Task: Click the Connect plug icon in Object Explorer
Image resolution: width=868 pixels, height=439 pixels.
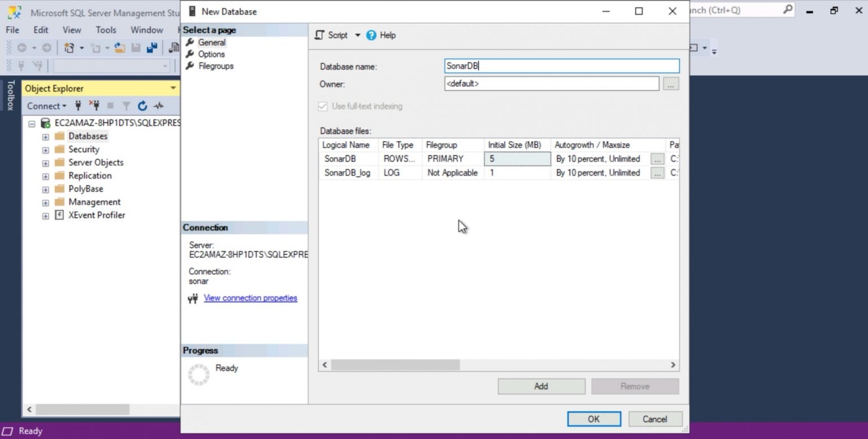Action: [x=78, y=106]
